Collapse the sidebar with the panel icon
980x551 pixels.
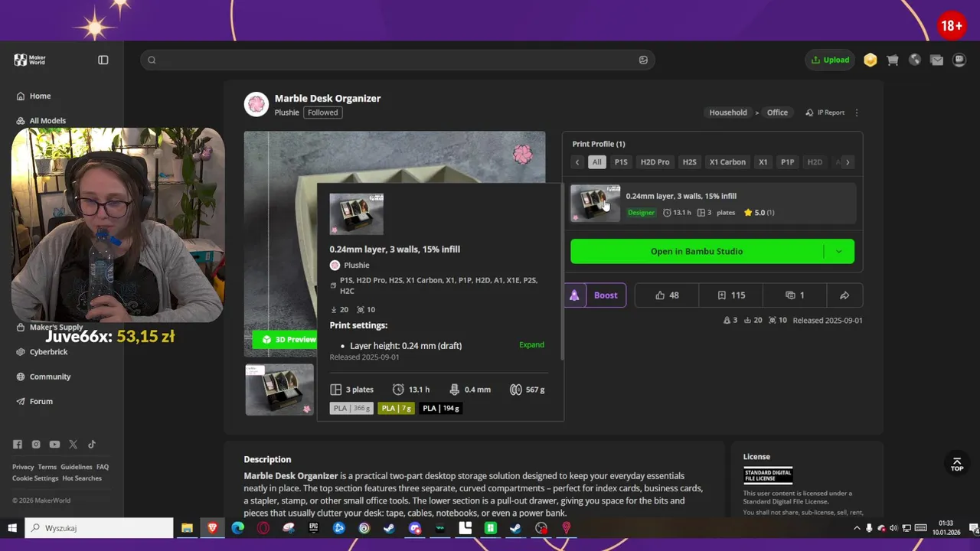(x=103, y=60)
